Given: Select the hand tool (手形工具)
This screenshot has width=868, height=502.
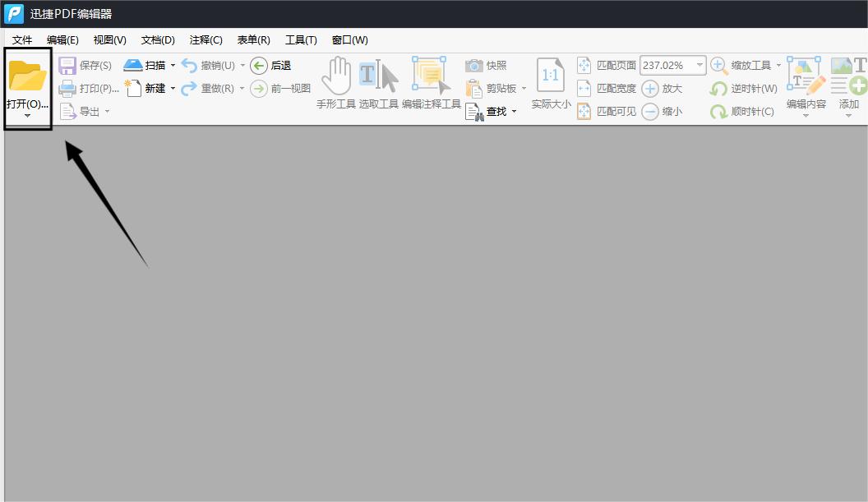Looking at the screenshot, I should (335, 78).
